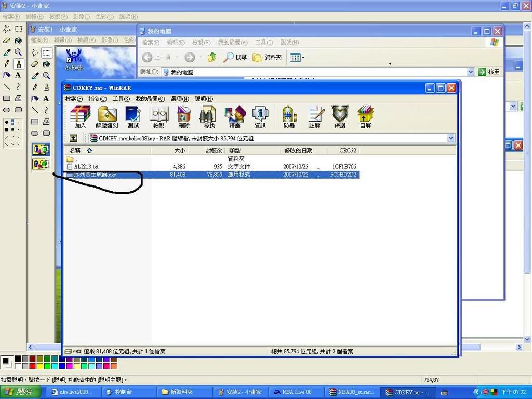Click the Up folder icon in 我的電腦 toolbar
The image size is (532, 399).
click(212, 57)
